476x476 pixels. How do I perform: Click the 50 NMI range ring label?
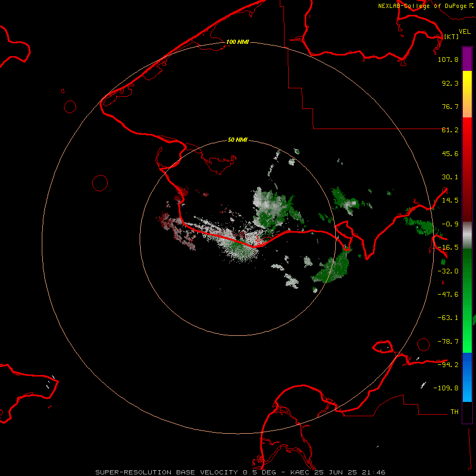[x=237, y=140]
